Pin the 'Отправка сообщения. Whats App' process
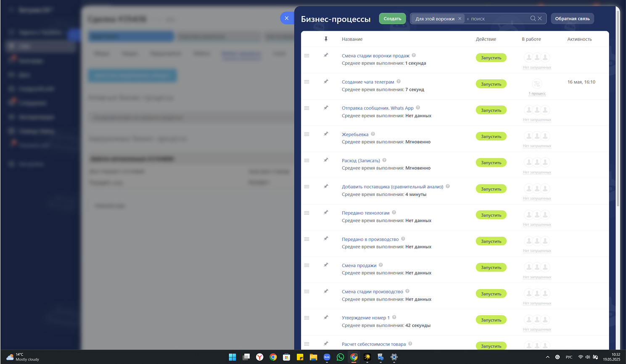626x364 pixels. click(326, 108)
